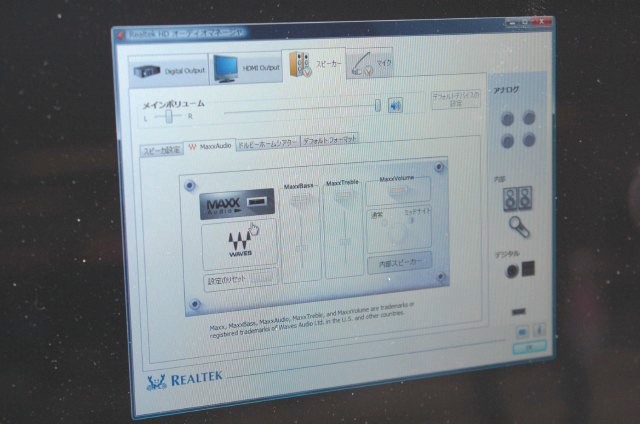Click the information "i" icon
The image size is (640, 424).
click(539, 329)
